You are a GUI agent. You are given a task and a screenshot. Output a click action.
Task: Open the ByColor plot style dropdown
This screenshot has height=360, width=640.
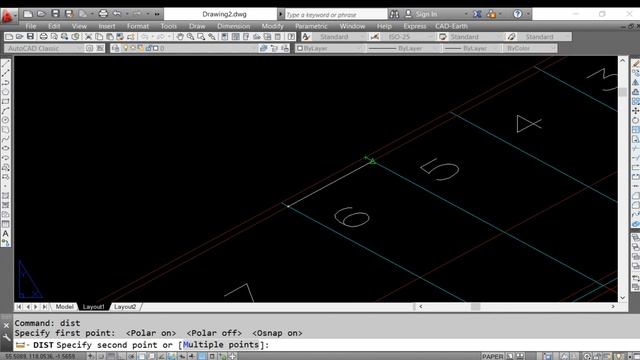530,48
